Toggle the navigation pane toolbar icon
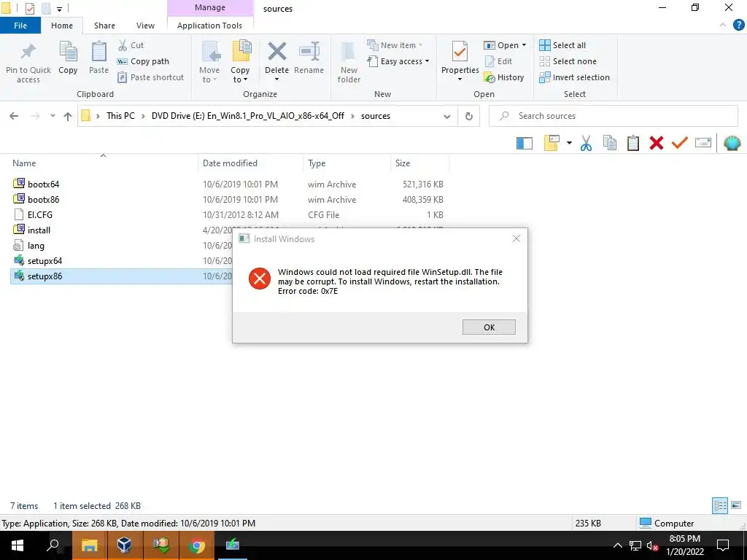Image resolution: width=747 pixels, height=560 pixels. click(524, 143)
